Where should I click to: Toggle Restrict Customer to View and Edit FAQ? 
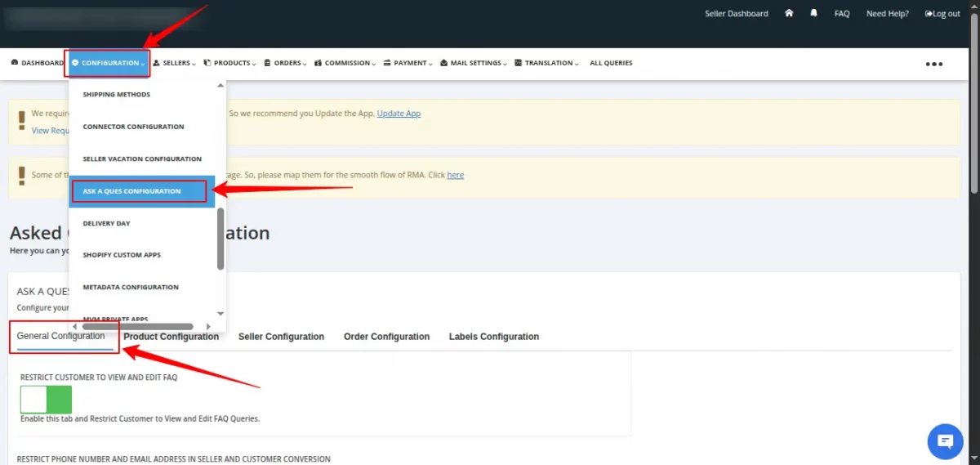tap(46, 400)
